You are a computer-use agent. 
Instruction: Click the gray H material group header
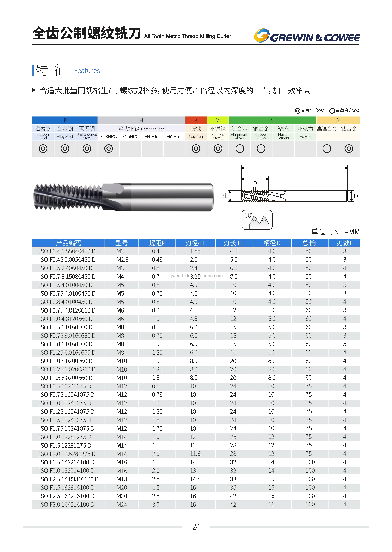tap(141, 120)
